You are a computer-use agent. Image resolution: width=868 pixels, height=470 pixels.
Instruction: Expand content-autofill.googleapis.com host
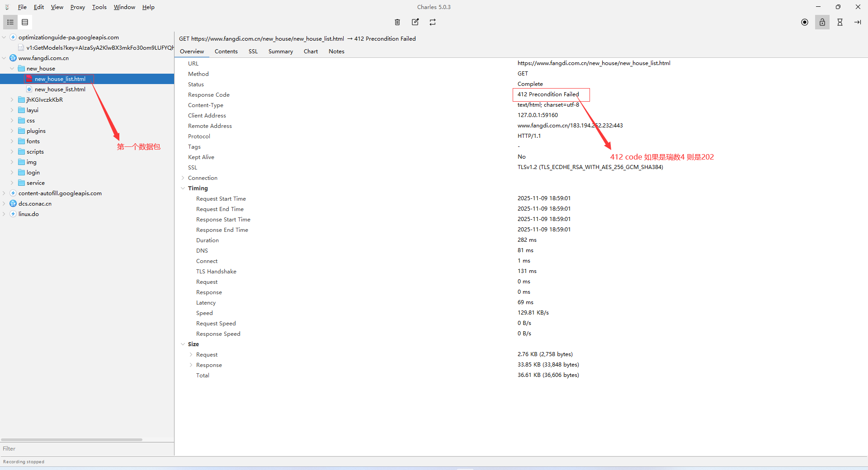point(4,193)
